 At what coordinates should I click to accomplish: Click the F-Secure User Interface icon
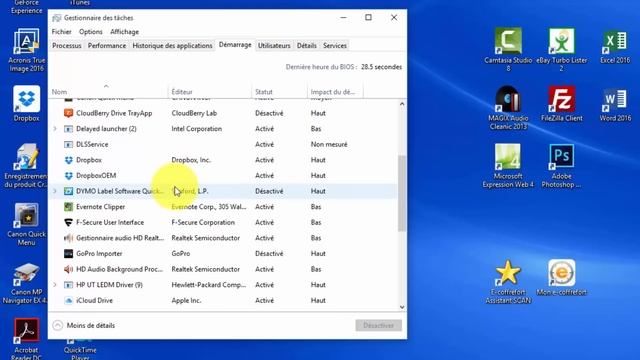tap(69, 222)
